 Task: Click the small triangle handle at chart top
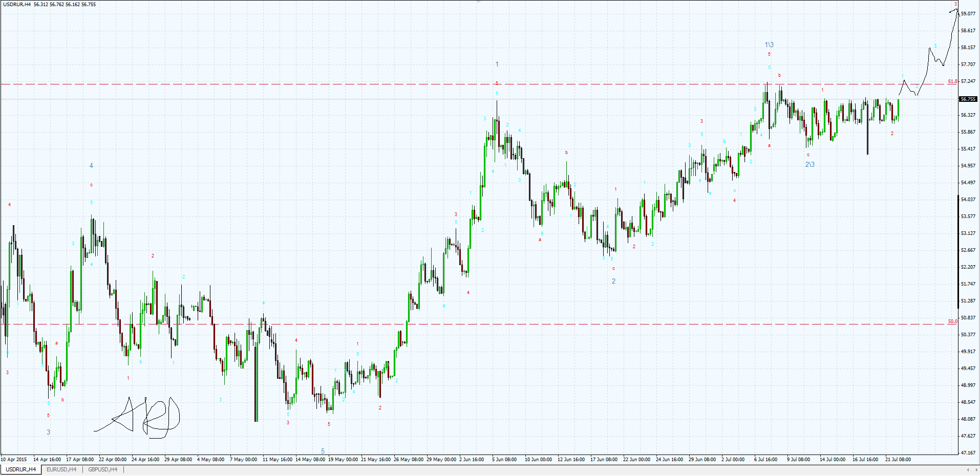click(479, 2)
